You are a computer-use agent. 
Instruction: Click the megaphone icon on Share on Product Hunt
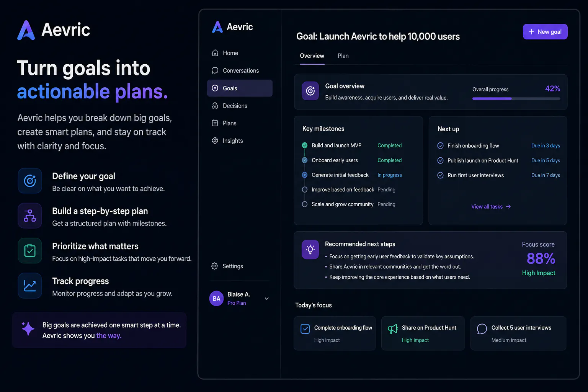(393, 329)
